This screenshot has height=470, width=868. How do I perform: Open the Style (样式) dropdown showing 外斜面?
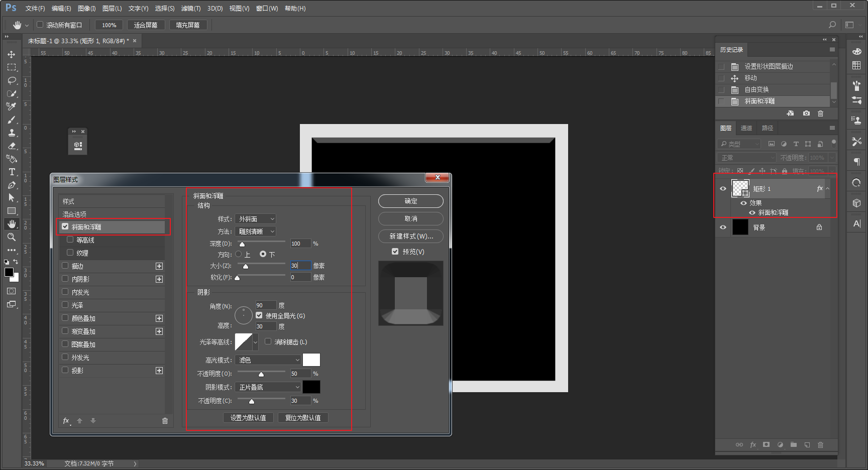click(x=256, y=219)
